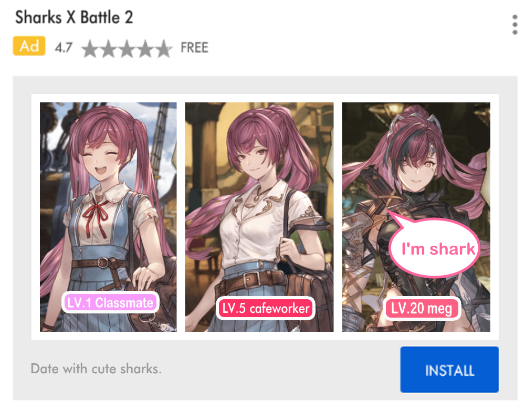Open the three-dot more options menu
Screen dimensions: 525x420
[x=515, y=25]
